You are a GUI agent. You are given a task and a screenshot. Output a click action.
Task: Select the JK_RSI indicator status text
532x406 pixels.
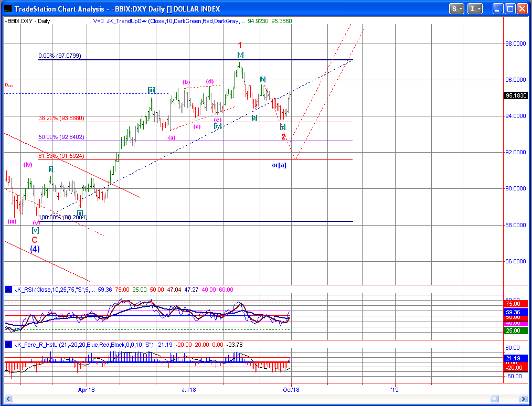coord(124,290)
